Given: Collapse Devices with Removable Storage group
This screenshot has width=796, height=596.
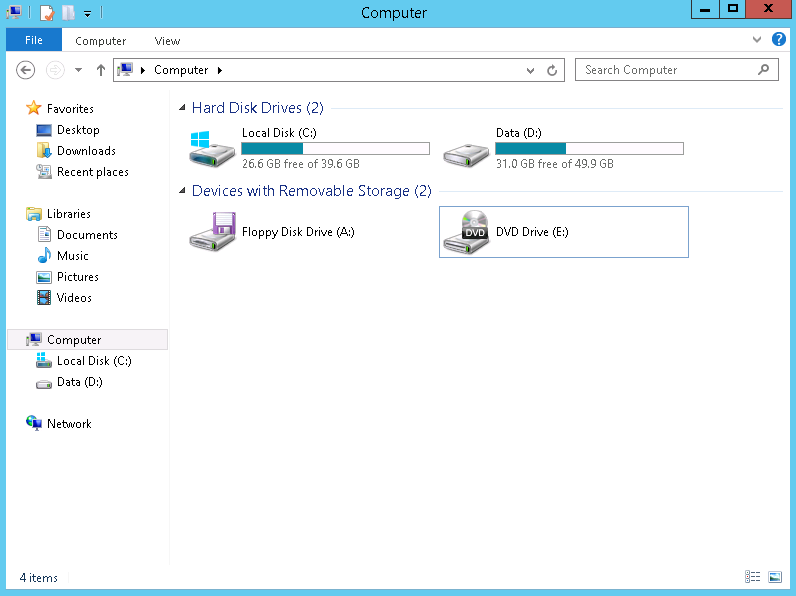Looking at the screenshot, I should [182, 191].
